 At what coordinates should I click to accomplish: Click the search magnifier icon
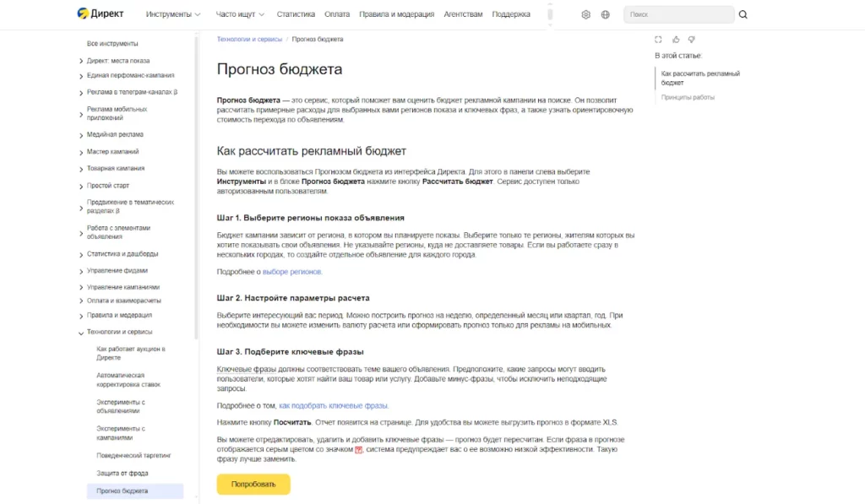pyautogui.click(x=743, y=14)
